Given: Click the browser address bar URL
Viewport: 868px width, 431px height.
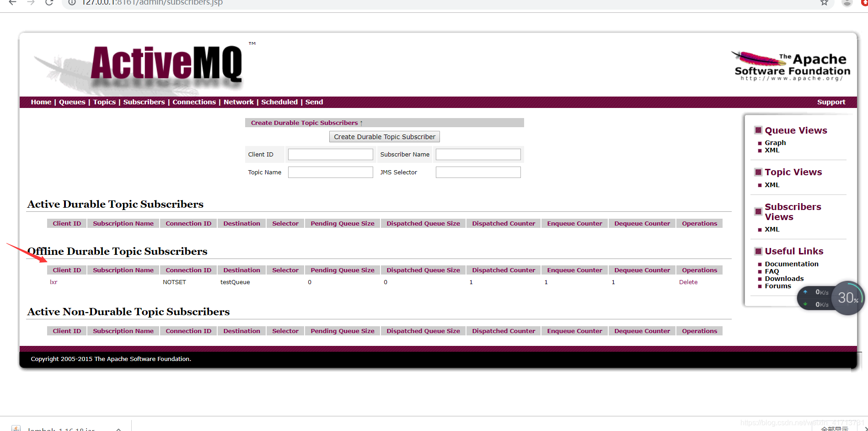Looking at the screenshot, I should coord(152,3).
